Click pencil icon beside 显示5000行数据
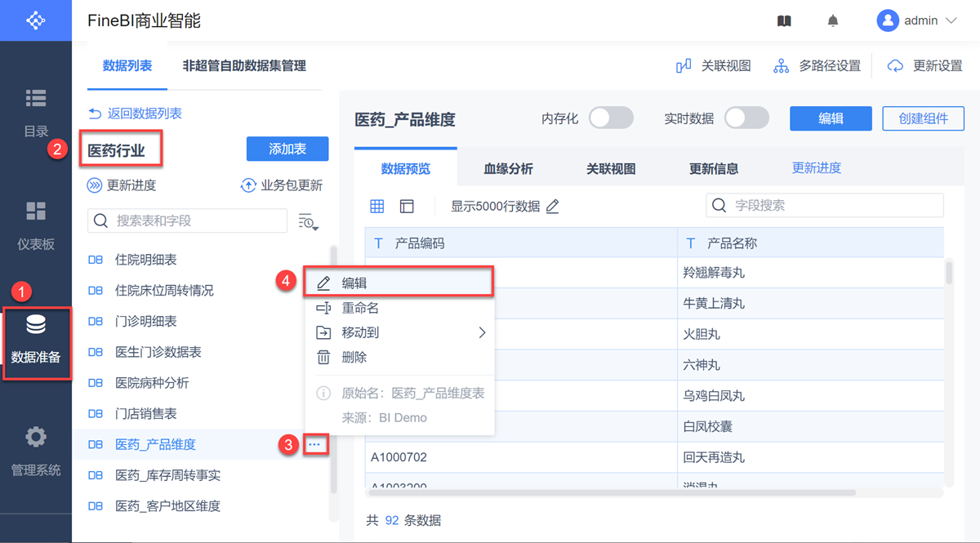 (x=553, y=207)
